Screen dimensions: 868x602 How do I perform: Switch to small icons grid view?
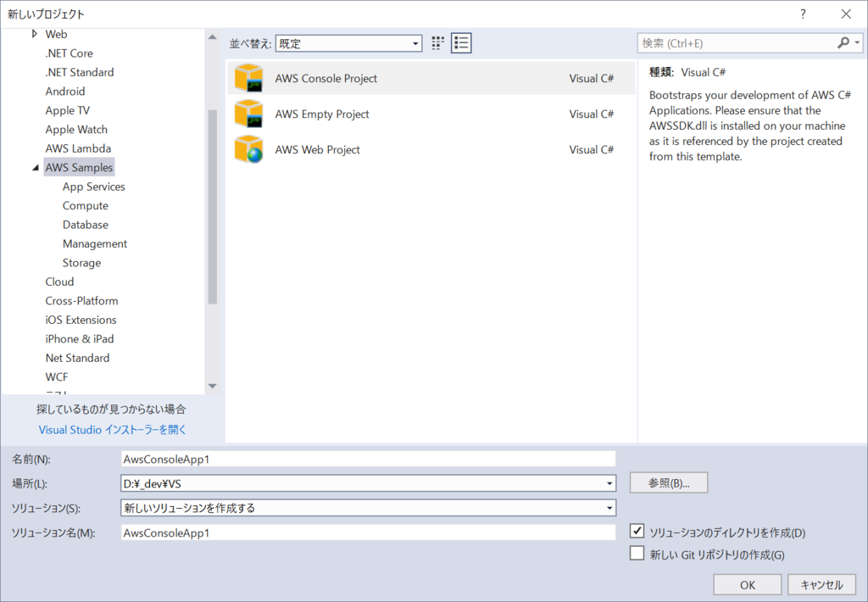[438, 43]
